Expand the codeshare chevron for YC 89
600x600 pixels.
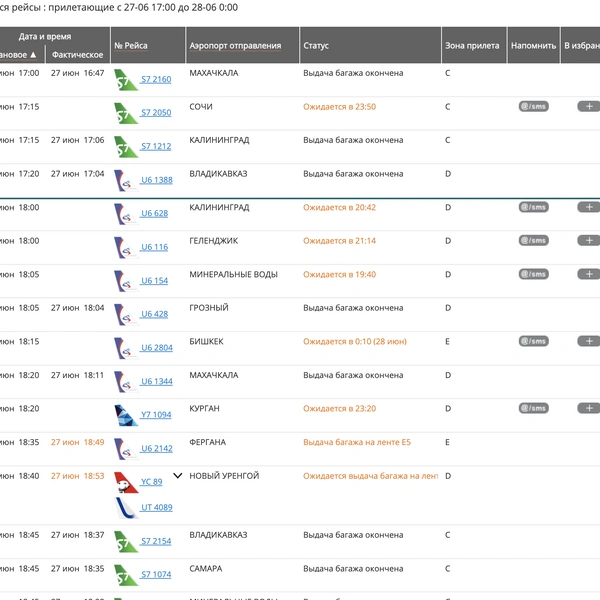click(178, 476)
